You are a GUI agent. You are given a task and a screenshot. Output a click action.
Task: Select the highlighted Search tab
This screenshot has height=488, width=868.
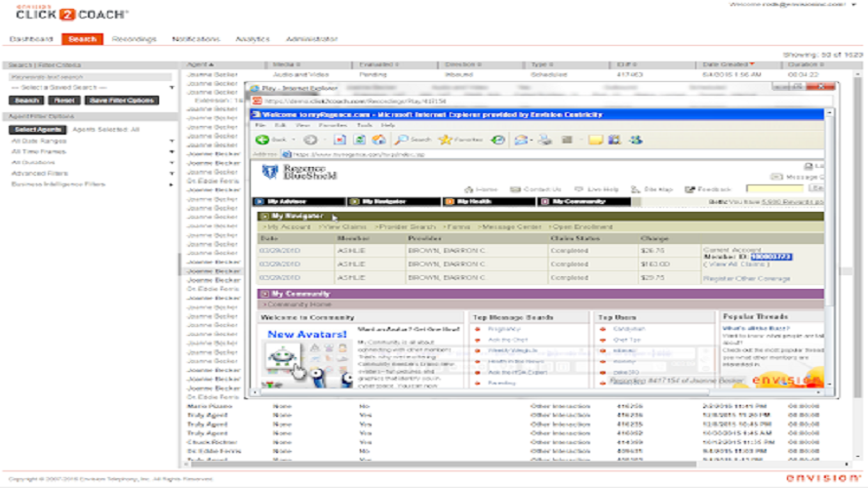pyautogui.click(x=83, y=39)
